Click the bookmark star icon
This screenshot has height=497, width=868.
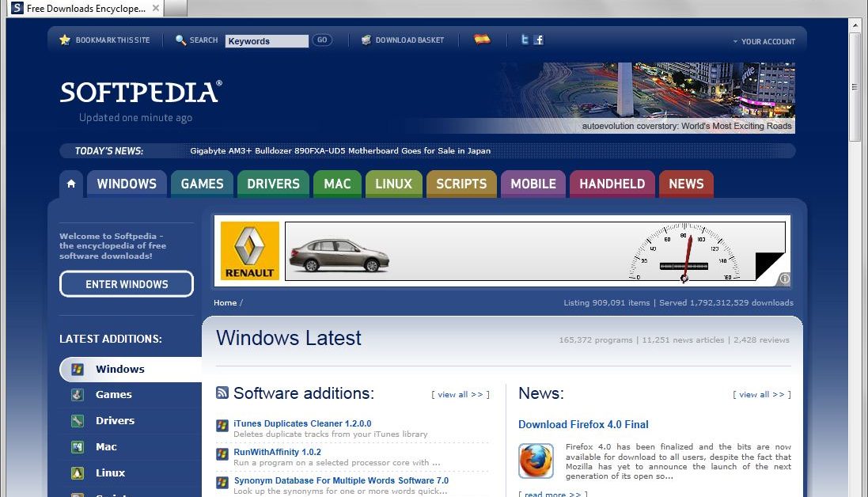pyautogui.click(x=65, y=40)
